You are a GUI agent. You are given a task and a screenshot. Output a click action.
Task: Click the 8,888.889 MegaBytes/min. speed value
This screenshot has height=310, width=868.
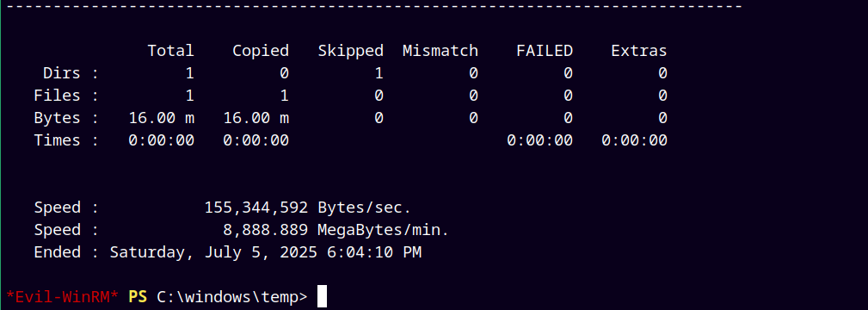tap(336, 230)
